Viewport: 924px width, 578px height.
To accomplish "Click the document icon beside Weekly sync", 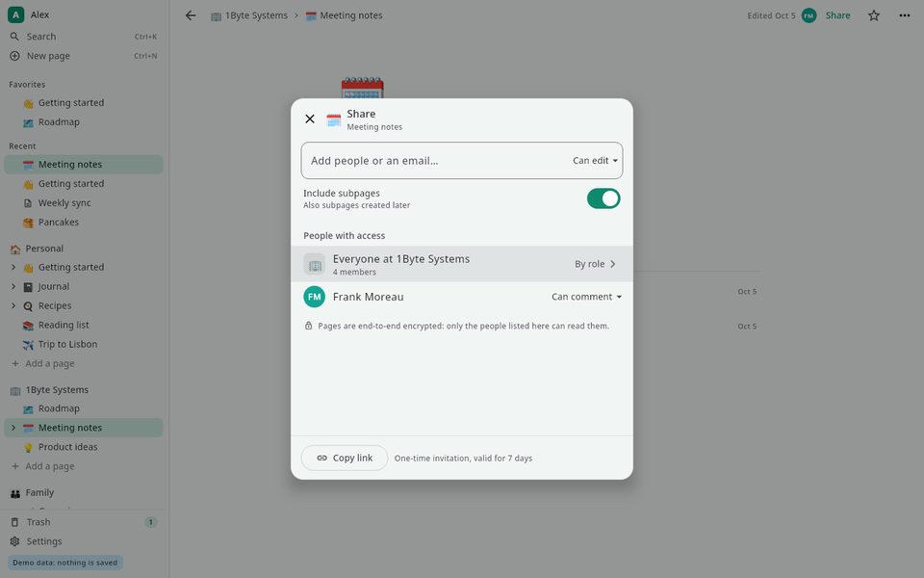I will pyautogui.click(x=28, y=203).
